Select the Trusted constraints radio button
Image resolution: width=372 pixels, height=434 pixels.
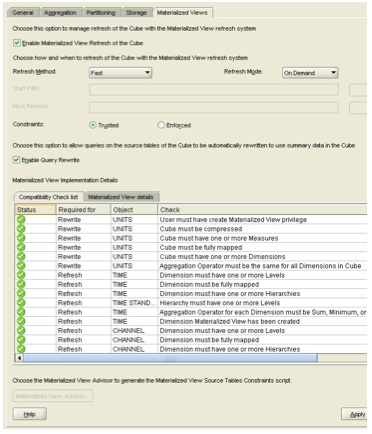click(x=93, y=125)
